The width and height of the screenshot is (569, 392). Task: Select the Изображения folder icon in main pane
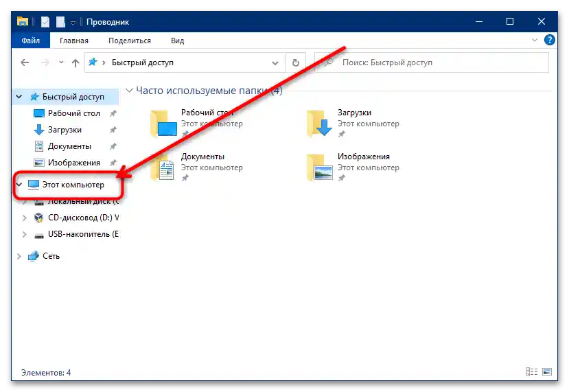pyautogui.click(x=319, y=168)
